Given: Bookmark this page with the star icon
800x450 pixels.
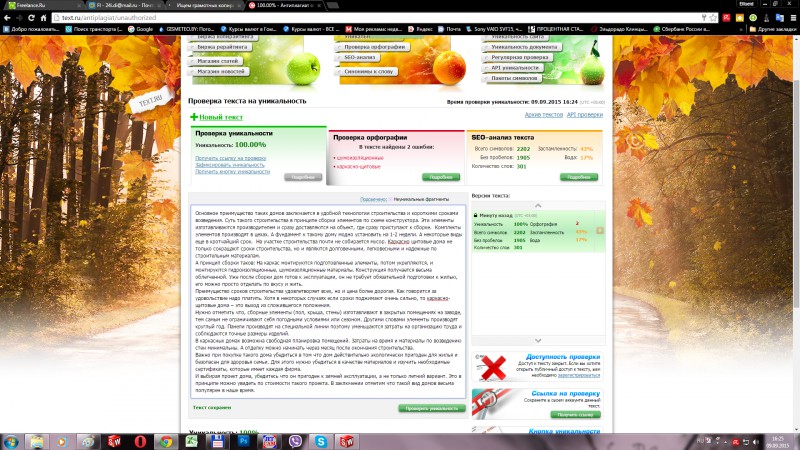Looking at the screenshot, I should click(x=713, y=18).
